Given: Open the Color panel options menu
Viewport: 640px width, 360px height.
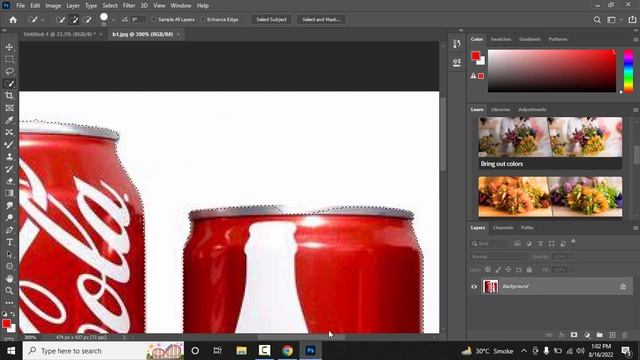Looking at the screenshot, I should (636, 40).
